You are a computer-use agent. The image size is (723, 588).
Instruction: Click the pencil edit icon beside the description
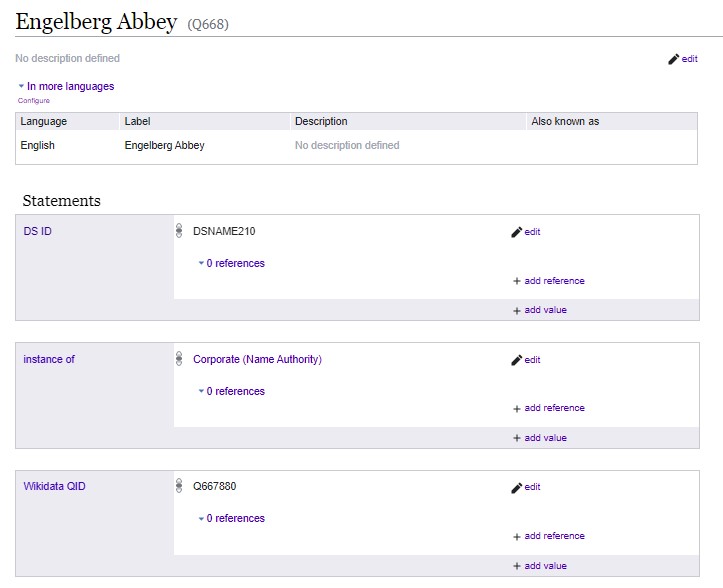673,59
